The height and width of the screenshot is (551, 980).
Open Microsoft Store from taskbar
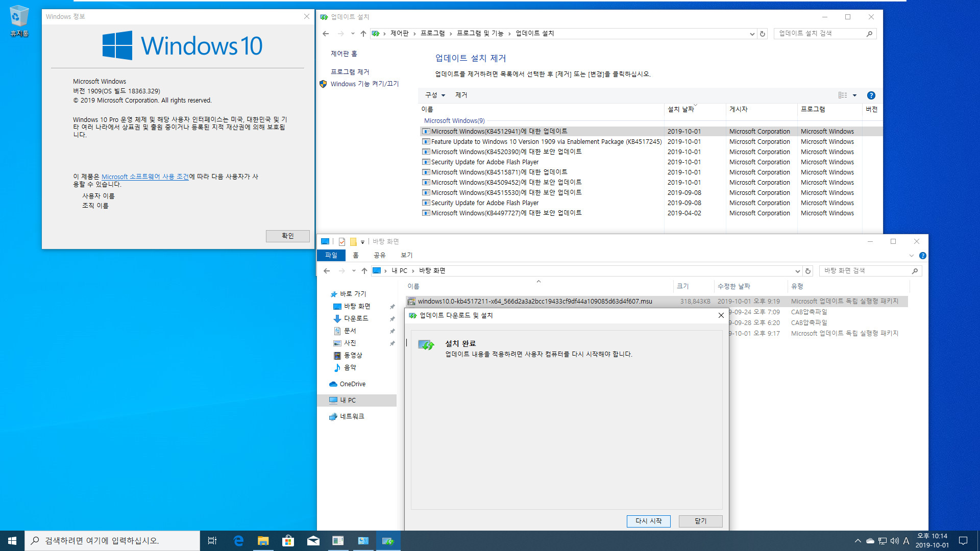[x=288, y=541]
